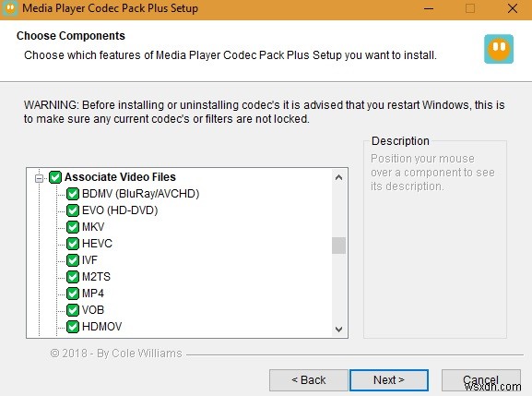Disable the HEVC association checkbox
Viewport: 532px width, 396px height.
tap(73, 244)
